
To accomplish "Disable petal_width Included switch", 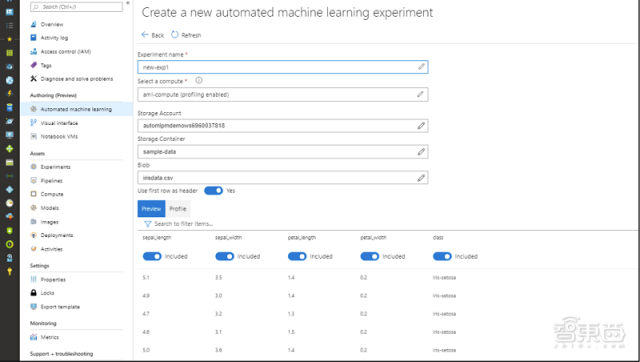I will pos(369,256).
